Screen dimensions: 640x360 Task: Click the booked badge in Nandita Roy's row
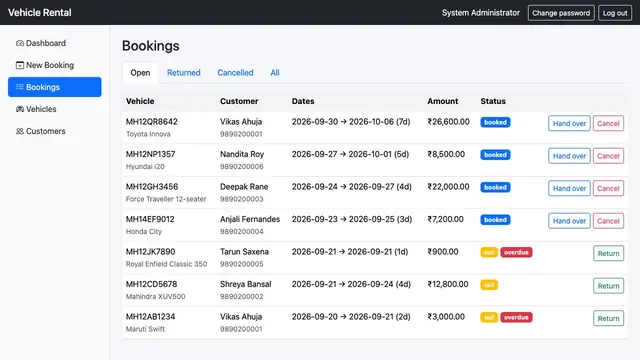coord(495,155)
